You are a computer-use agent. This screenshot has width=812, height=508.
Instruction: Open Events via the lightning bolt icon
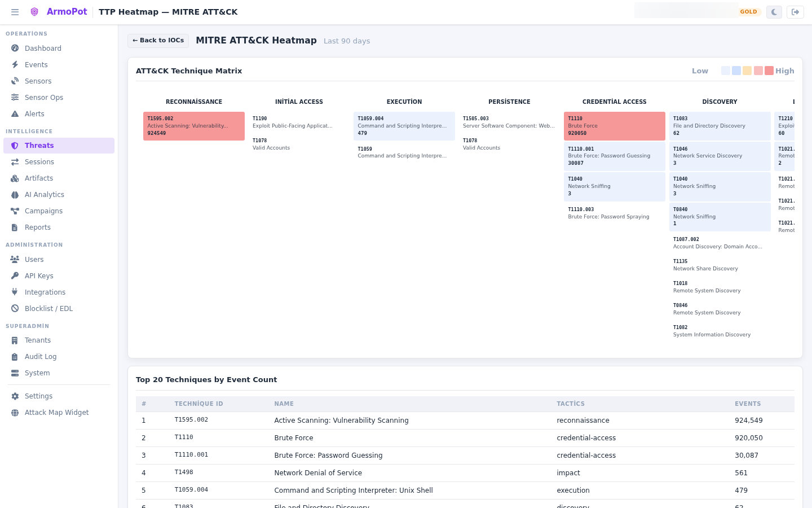coord(15,65)
